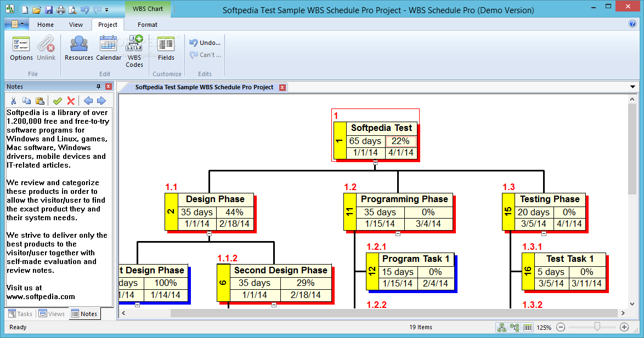Collapse the Softpedia Test root node
644x338 pixels.
[375, 163]
